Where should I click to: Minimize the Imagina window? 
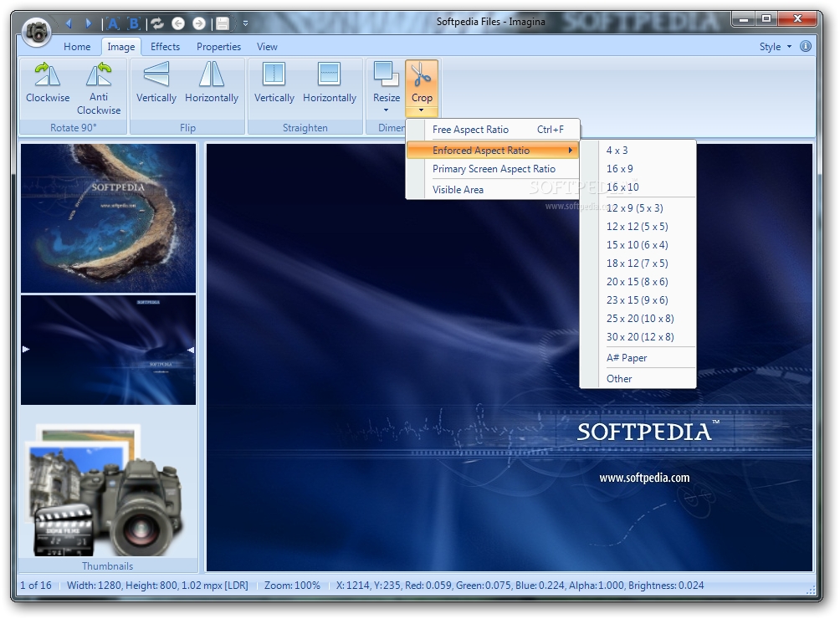(x=744, y=19)
